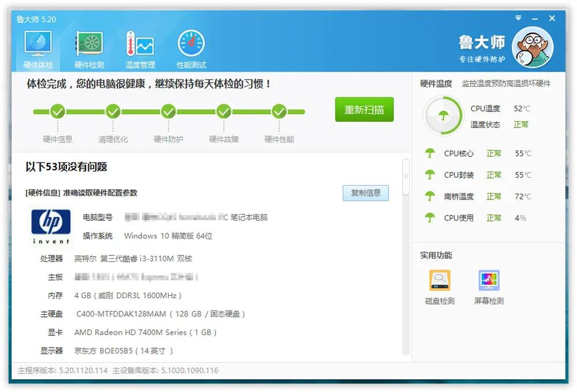Click the 重新扫描 rescan button

(364, 109)
